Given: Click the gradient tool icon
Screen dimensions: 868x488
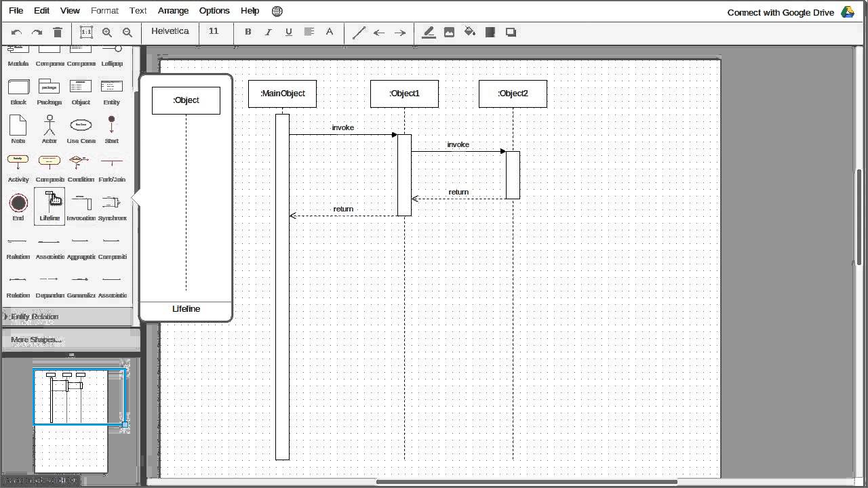Looking at the screenshot, I should [x=490, y=32].
